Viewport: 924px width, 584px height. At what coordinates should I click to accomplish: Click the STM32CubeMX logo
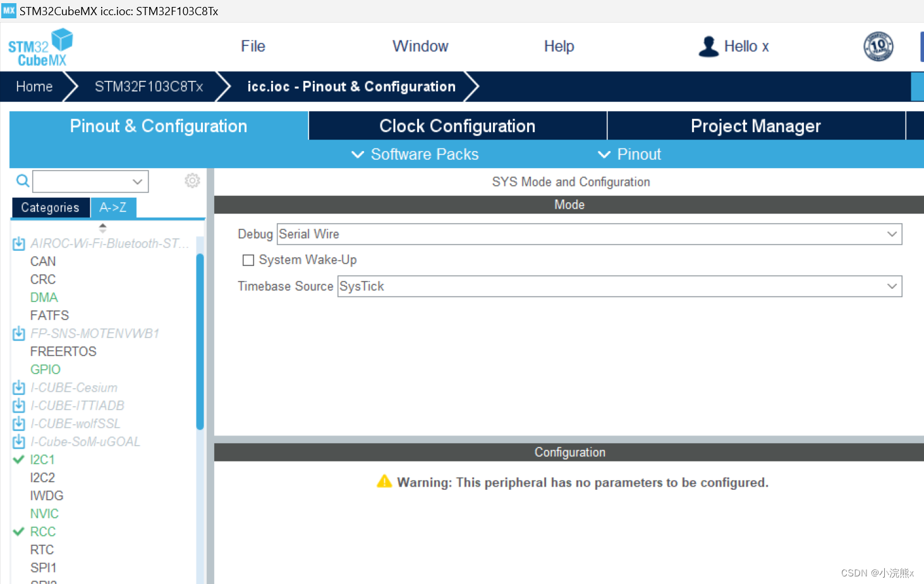pos(40,47)
